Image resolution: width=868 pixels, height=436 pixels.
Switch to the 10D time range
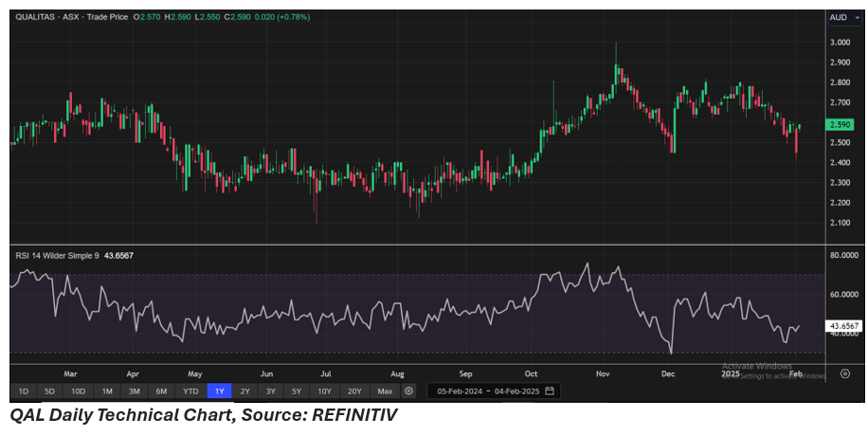click(x=78, y=391)
